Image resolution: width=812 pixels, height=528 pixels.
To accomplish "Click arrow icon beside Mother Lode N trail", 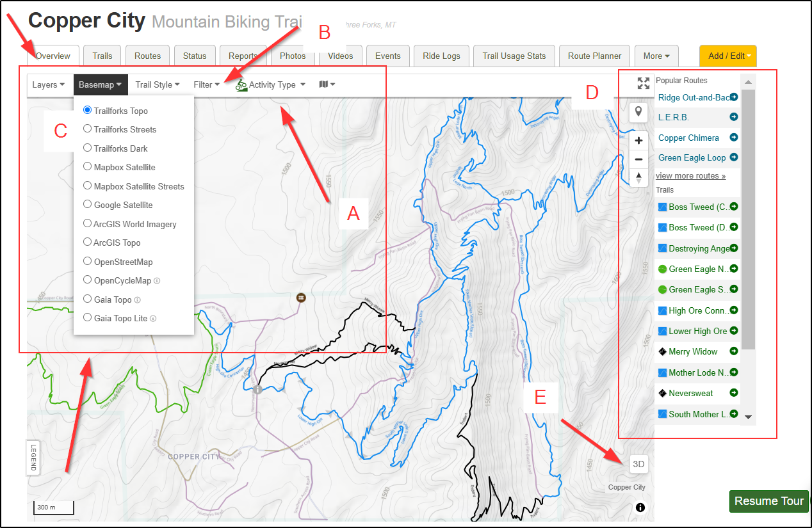I will coord(734,372).
